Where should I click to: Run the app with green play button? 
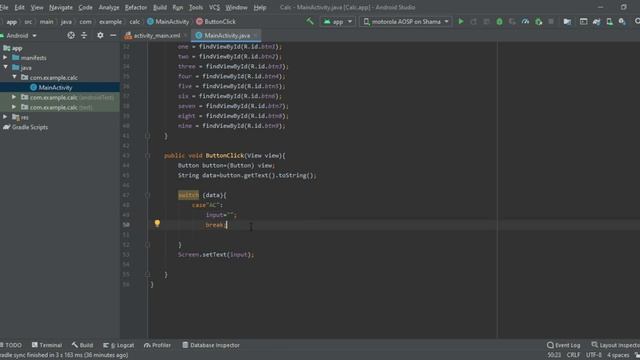(x=461, y=21)
